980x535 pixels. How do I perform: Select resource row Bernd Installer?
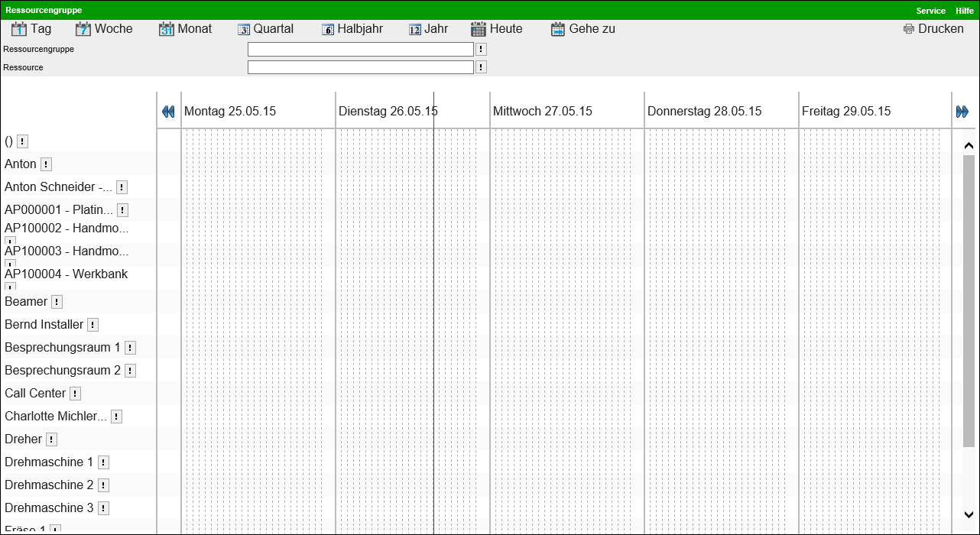point(44,325)
